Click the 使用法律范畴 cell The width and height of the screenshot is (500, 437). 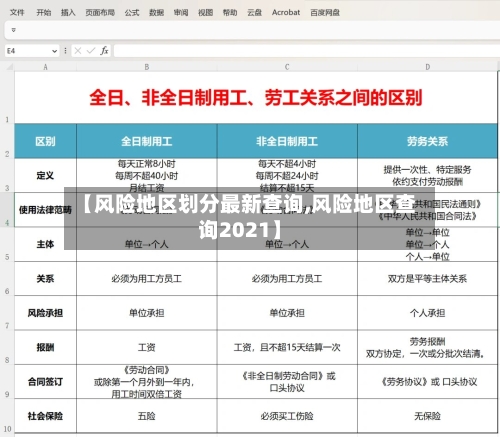coord(46,210)
